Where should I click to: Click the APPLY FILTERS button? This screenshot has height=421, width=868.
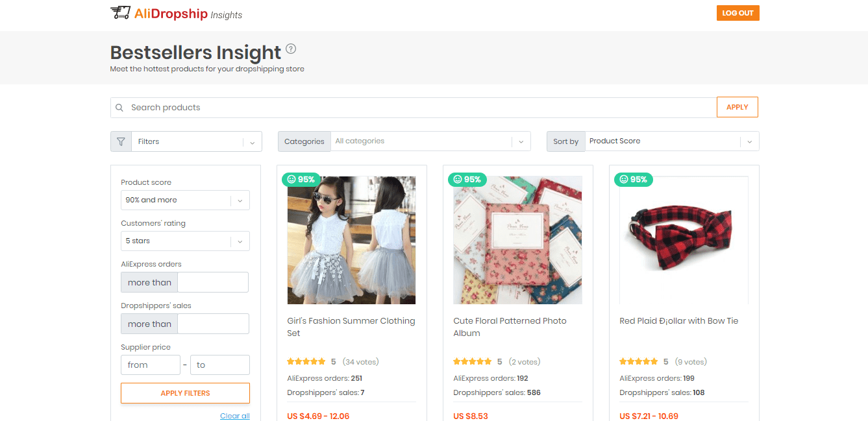[x=185, y=393]
